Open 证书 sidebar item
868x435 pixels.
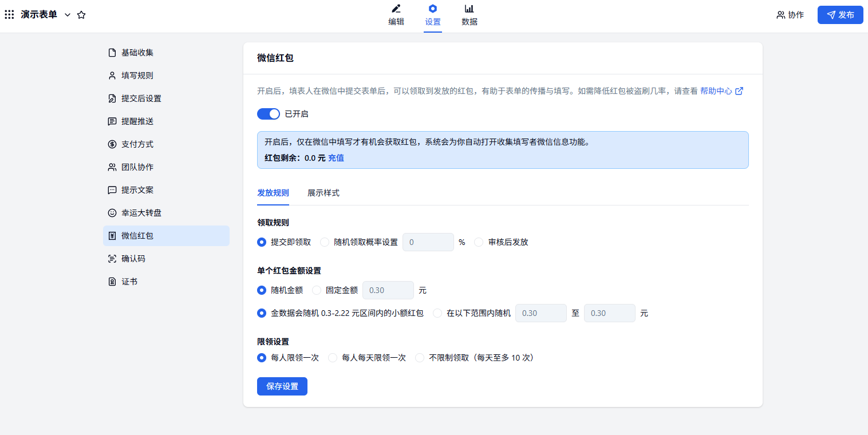[129, 282]
